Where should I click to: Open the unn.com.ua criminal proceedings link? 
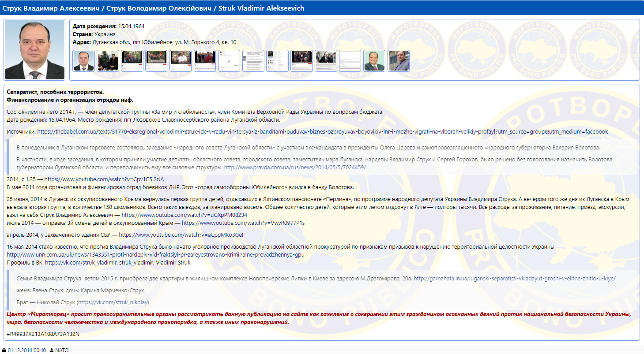[155, 255]
